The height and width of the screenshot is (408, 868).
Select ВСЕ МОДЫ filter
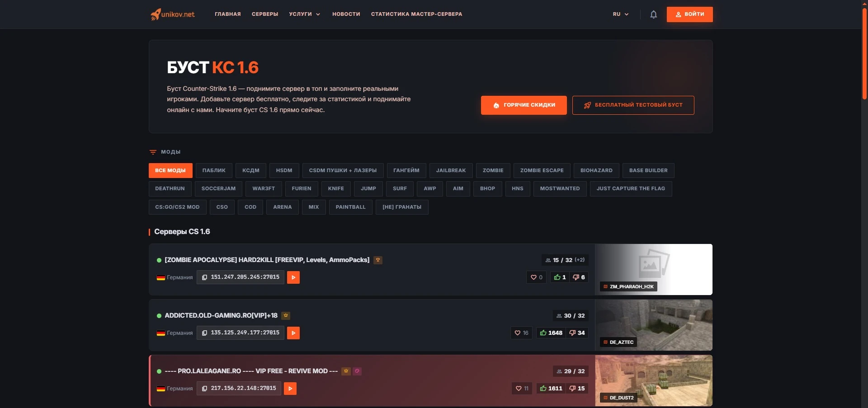pos(170,171)
